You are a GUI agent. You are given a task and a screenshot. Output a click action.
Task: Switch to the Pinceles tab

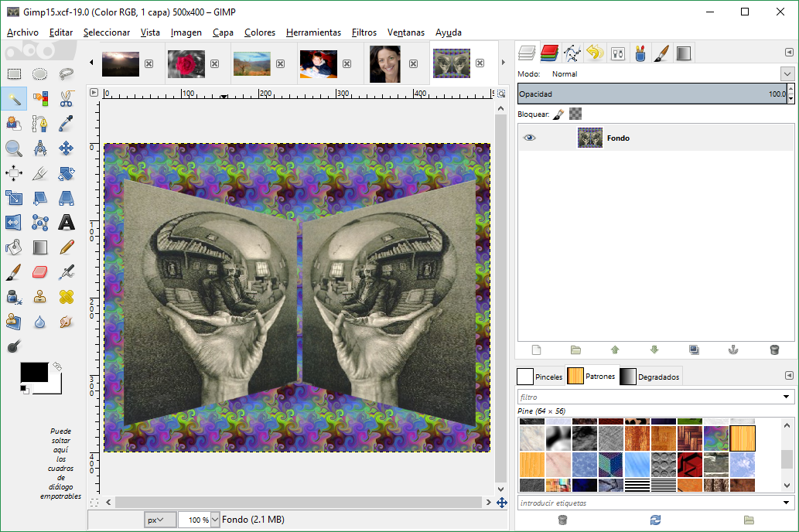coord(540,377)
